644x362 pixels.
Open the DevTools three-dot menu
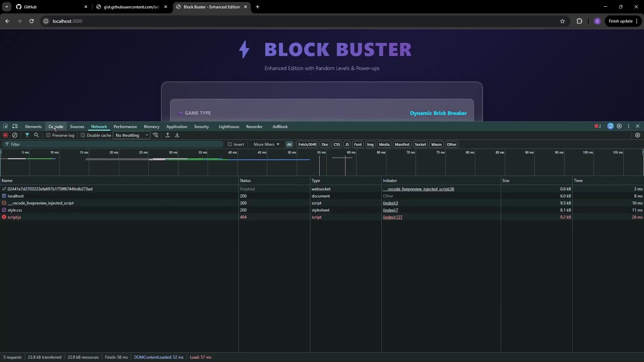(x=629, y=126)
